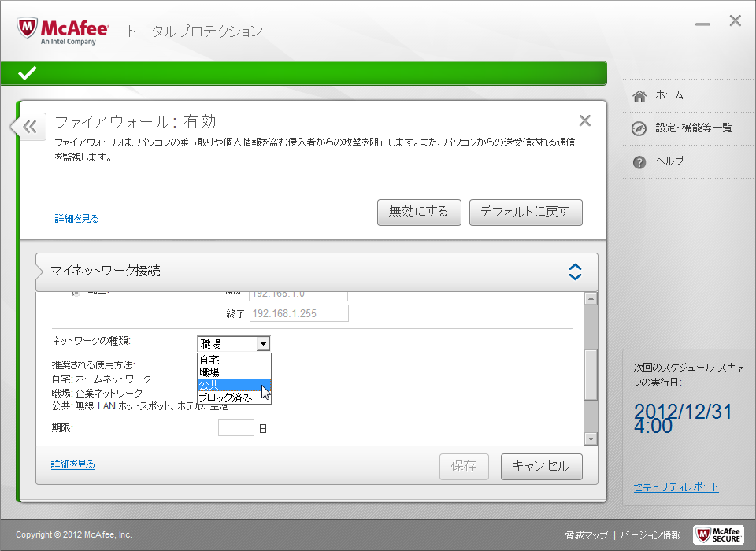The height and width of the screenshot is (551, 756).
Task: Open the ホーム menu item
Action: point(669,95)
